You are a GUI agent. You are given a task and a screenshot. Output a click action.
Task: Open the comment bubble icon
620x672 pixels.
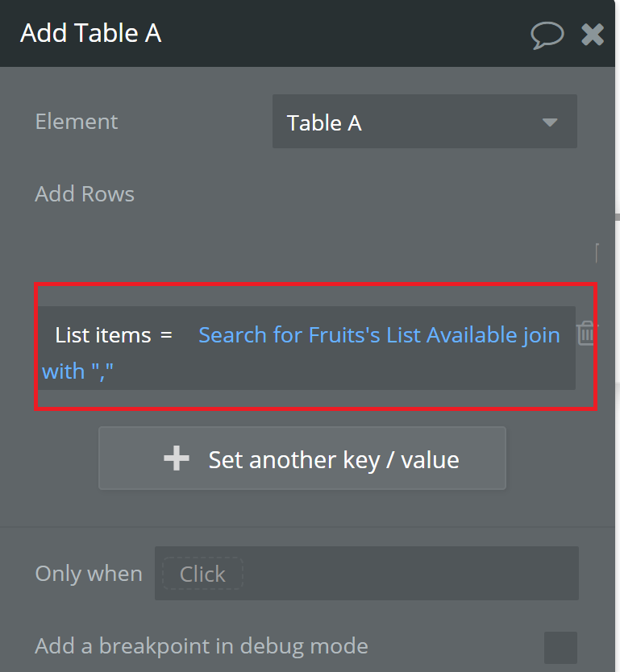547,35
